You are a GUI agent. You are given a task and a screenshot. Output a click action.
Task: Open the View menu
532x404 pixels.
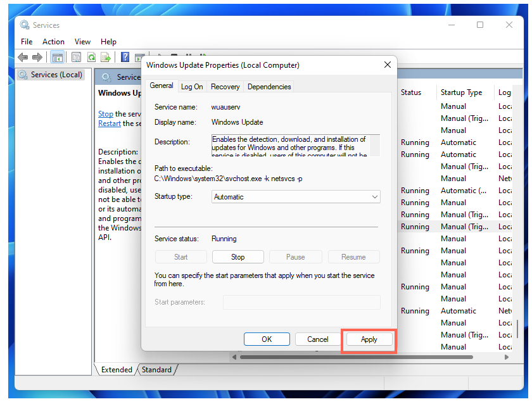(82, 42)
